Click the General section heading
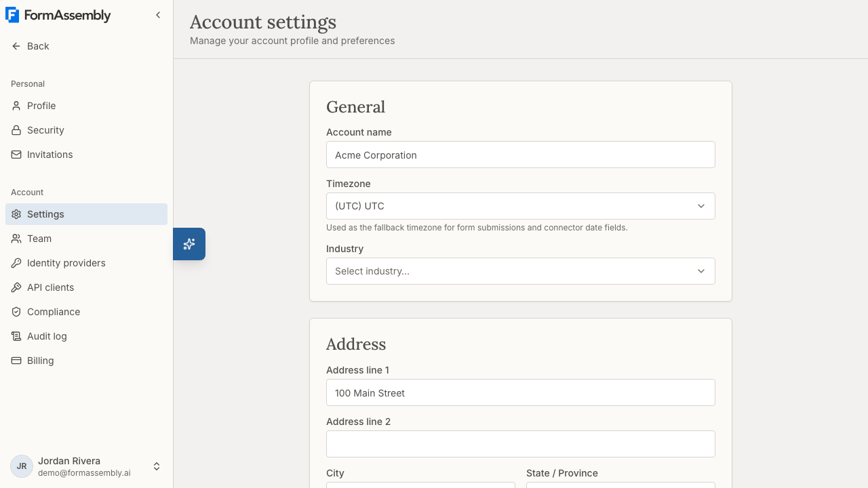This screenshot has width=868, height=488. click(x=355, y=107)
